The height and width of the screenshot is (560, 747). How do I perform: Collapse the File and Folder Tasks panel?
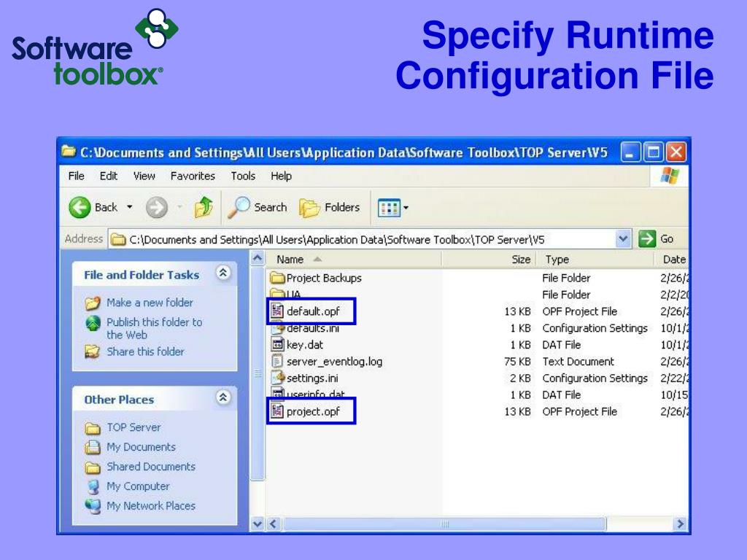click(223, 273)
